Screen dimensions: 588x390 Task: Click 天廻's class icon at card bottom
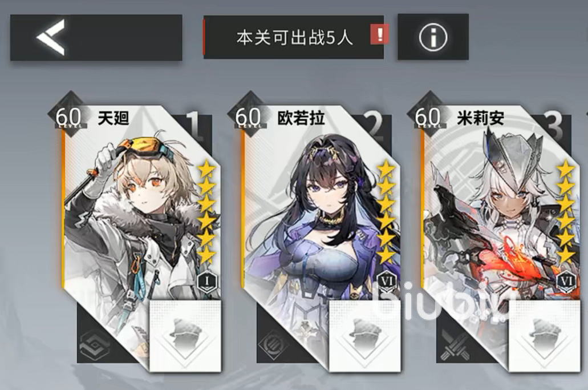coord(94,345)
